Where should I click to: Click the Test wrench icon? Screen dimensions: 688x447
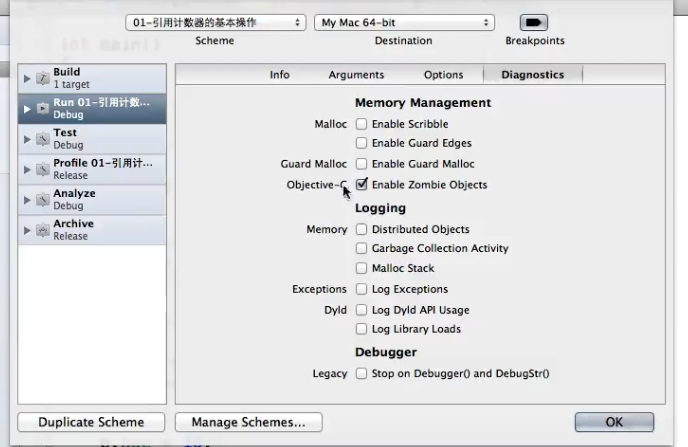click(43, 139)
